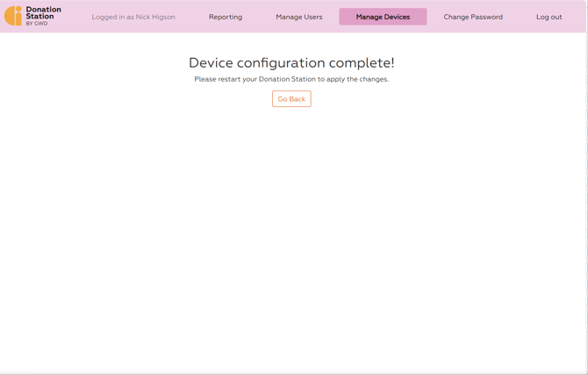Click the word "complete!" in the heading

[362, 63]
